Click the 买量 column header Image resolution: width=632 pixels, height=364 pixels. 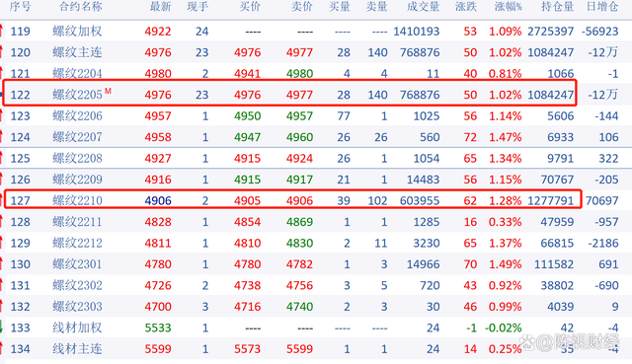coord(340,7)
